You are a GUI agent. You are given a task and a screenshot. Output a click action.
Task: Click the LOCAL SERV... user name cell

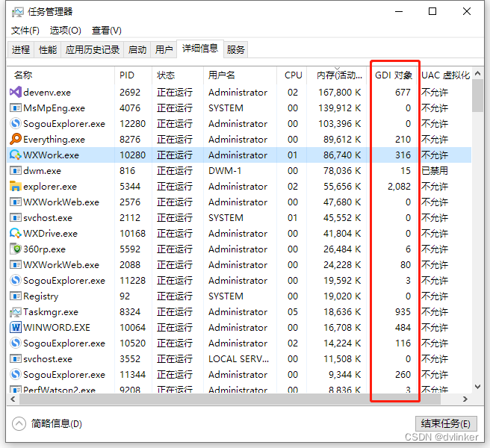(x=238, y=359)
